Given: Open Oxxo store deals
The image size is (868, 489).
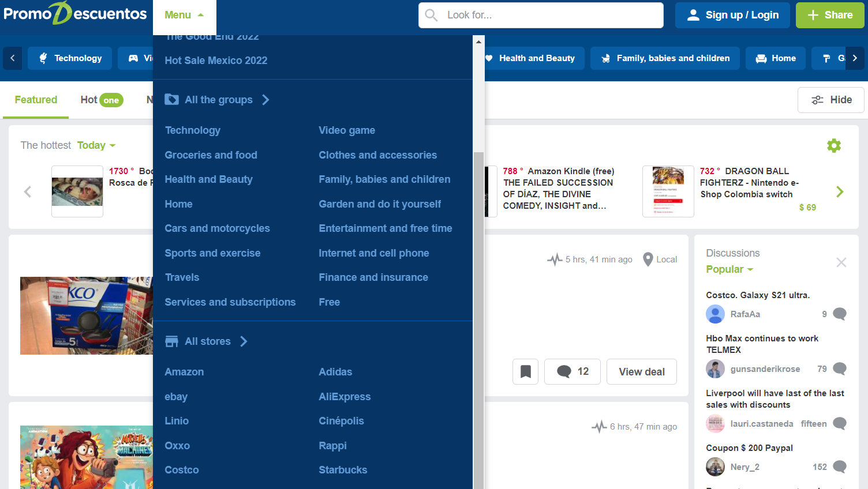Looking at the screenshot, I should [x=177, y=446].
